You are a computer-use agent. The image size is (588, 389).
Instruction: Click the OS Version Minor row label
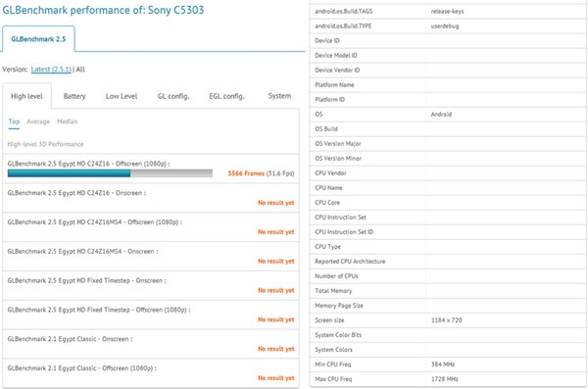click(x=338, y=159)
